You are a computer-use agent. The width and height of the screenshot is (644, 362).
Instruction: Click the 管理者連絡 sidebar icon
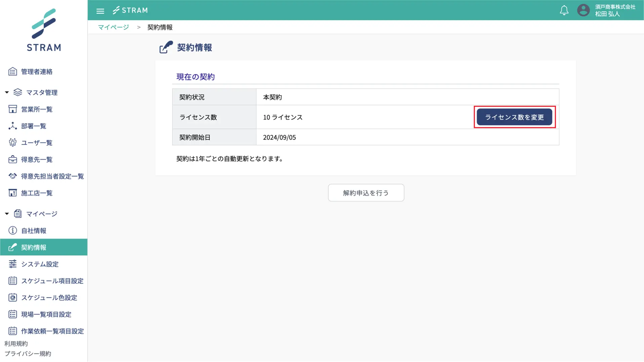pos(13,72)
